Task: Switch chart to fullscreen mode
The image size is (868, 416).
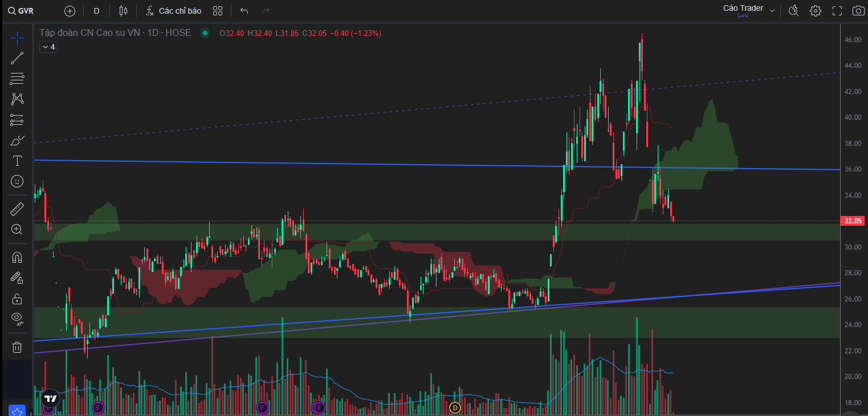Action: pos(837,10)
